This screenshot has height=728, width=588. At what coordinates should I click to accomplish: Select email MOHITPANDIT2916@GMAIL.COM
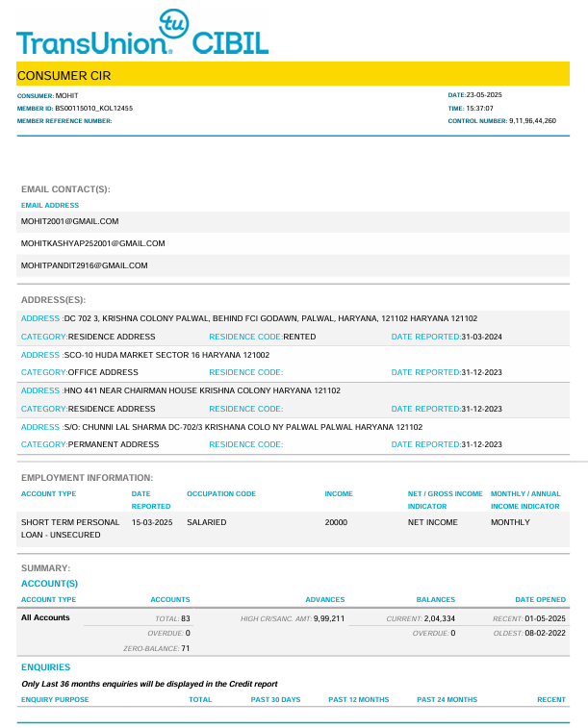tap(84, 265)
